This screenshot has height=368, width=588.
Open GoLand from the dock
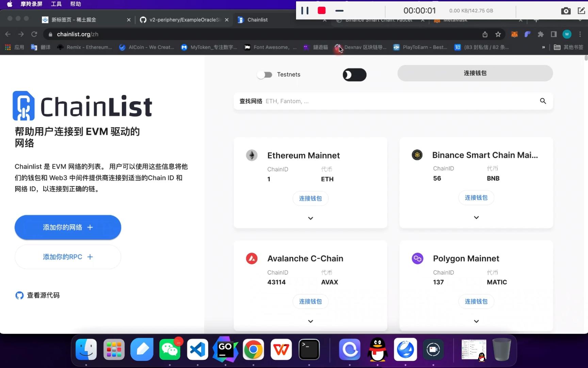click(225, 349)
